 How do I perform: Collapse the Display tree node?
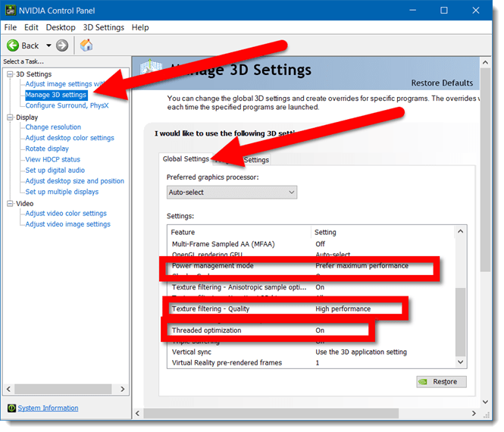[10, 117]
